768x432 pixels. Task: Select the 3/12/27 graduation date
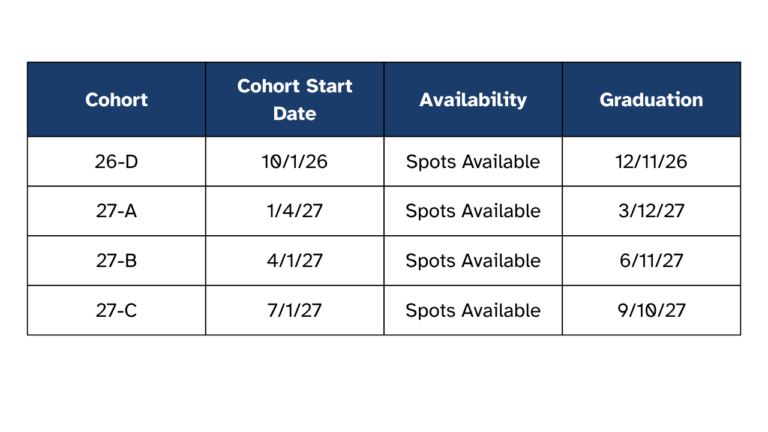651,211
